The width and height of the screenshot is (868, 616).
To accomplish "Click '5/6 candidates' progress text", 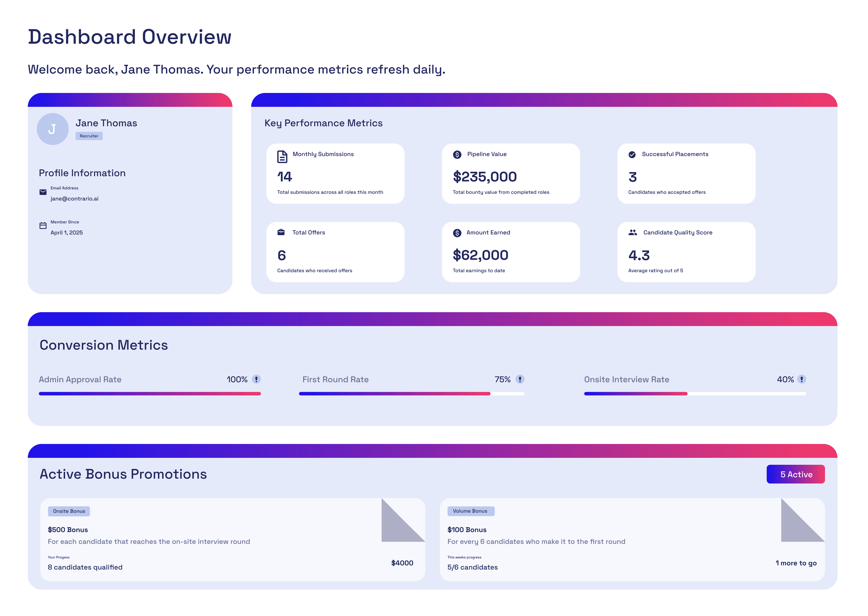I will tap(472, 567).
